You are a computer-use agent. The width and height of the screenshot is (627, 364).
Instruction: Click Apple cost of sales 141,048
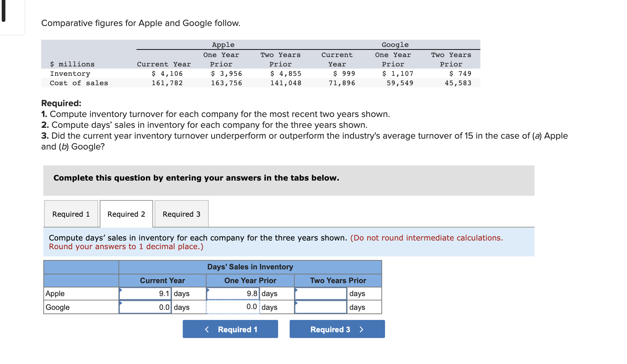[286, 83]
